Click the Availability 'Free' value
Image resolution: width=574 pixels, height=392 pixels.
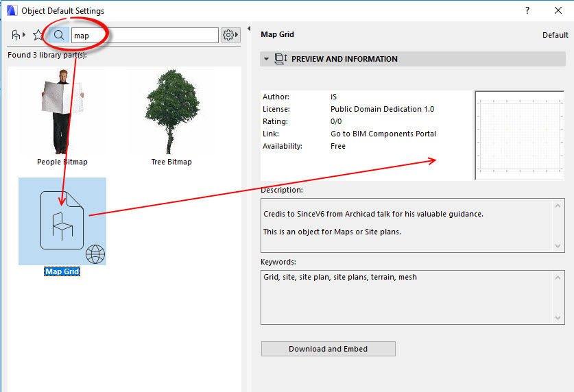(338, 146)
